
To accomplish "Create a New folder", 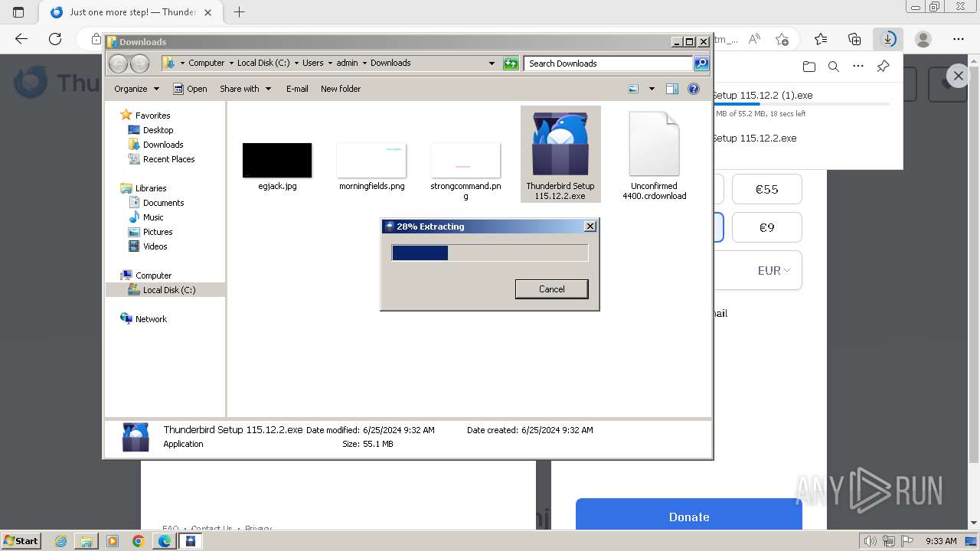I will [341, 89].
